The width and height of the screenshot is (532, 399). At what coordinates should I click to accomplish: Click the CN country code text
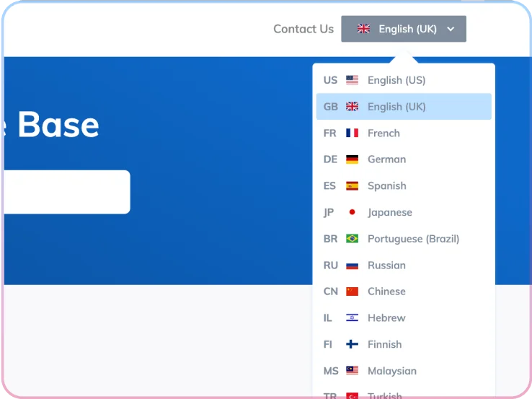(x=330, y=291)
